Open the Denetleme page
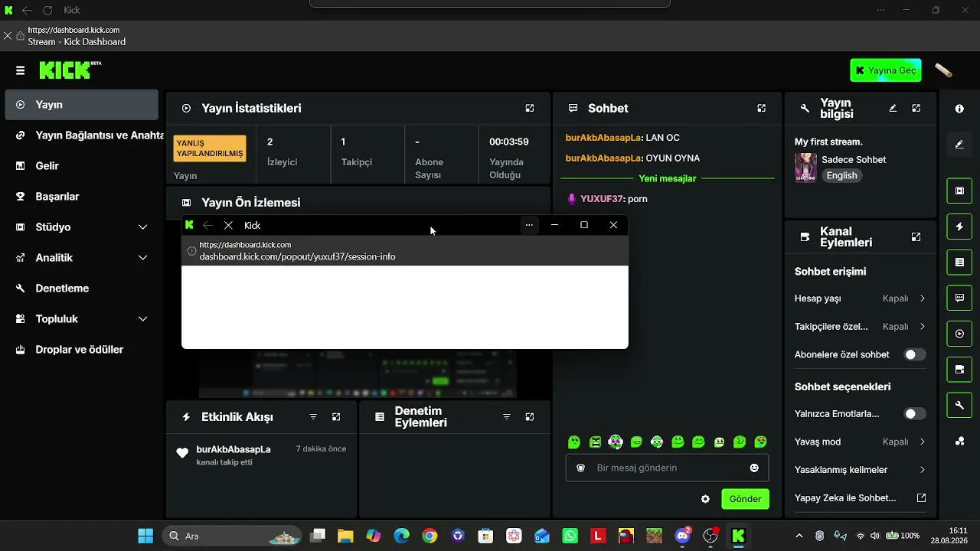The image size is (980, 551). pos(82,289)
